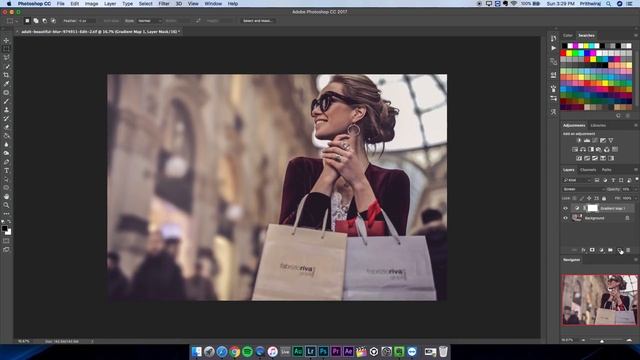Open the Adjustments panel options menu
Image resolution: width=640 pixels, height=360 pixels.
pyautogui.click(x=636, y=125)
